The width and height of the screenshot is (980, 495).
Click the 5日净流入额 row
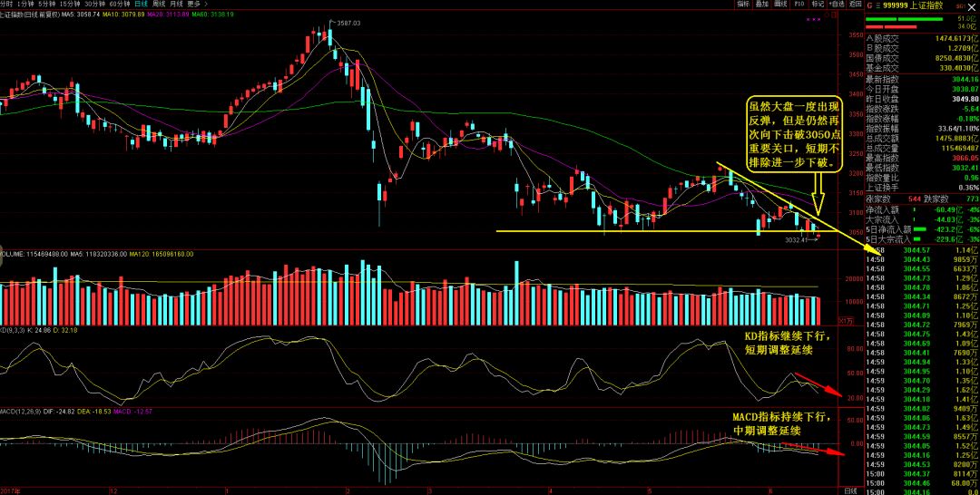(x=922, y=229)
